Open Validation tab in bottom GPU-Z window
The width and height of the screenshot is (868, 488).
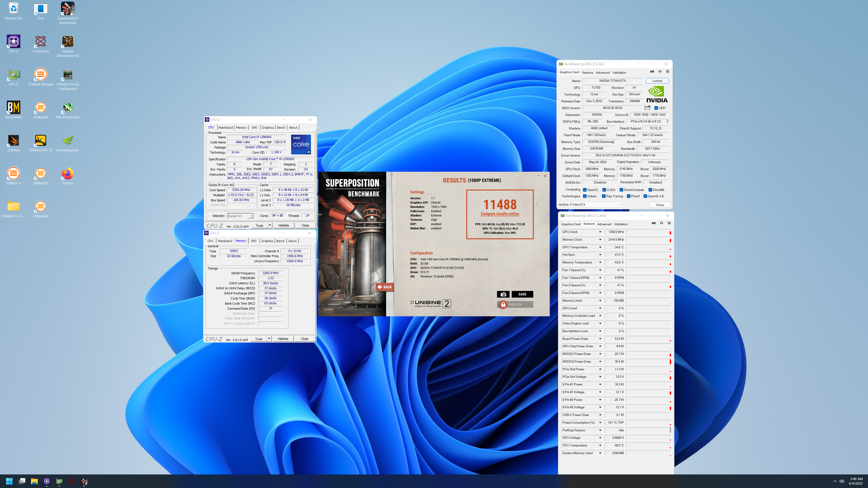[621, 224]
